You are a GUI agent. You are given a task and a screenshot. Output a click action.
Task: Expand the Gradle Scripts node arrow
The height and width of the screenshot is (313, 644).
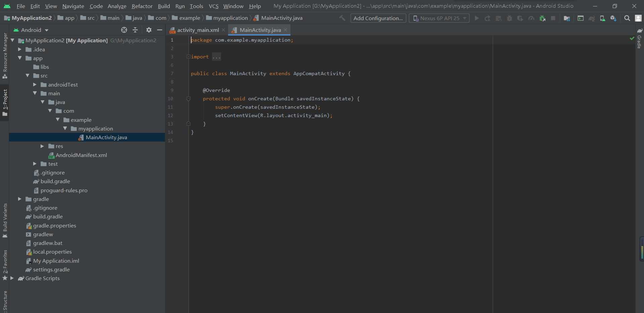click(12, 278)
